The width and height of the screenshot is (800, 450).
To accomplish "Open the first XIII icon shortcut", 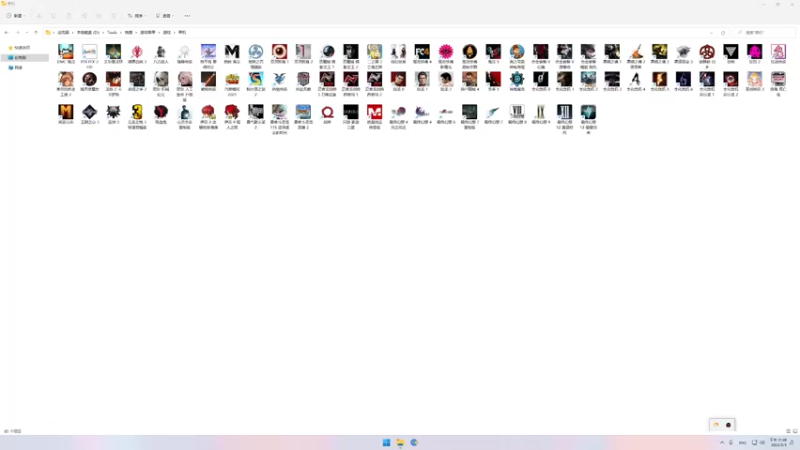I will (x=564, y=112).
